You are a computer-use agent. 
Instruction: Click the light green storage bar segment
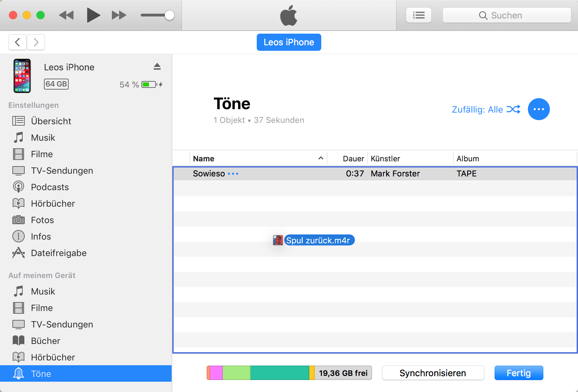click(236, 373)
